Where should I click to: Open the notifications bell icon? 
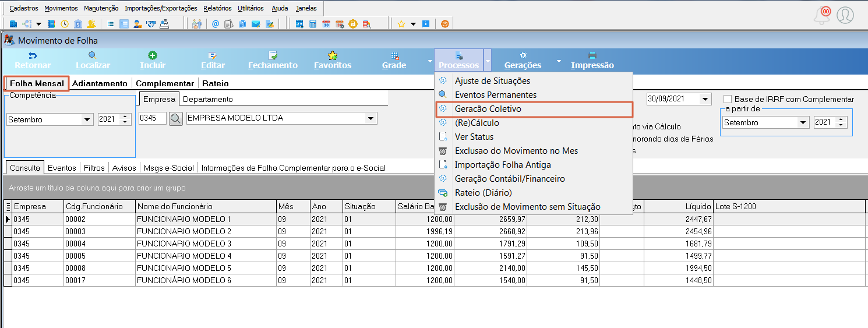pos(822,15)
